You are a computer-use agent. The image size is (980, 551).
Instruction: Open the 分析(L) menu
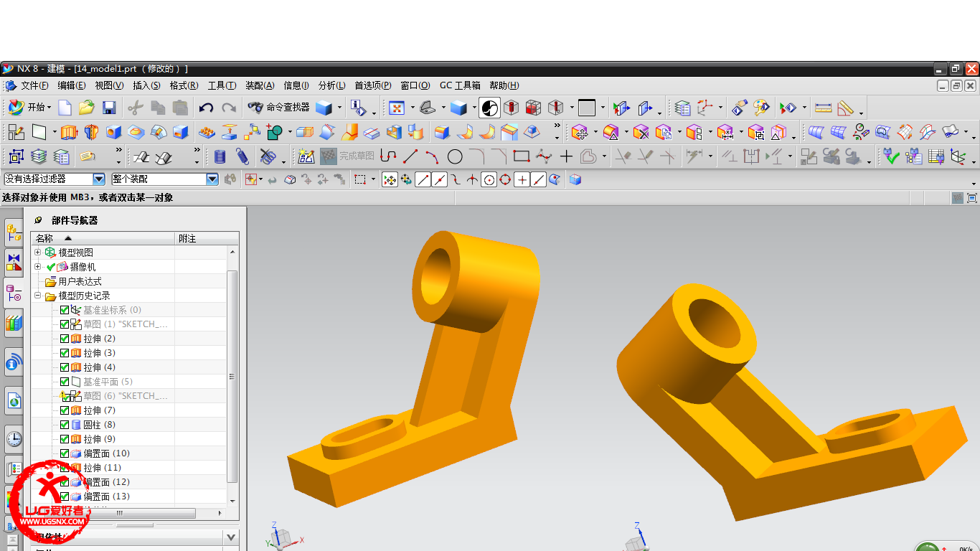pyautogui.click(x=331, y=85)
